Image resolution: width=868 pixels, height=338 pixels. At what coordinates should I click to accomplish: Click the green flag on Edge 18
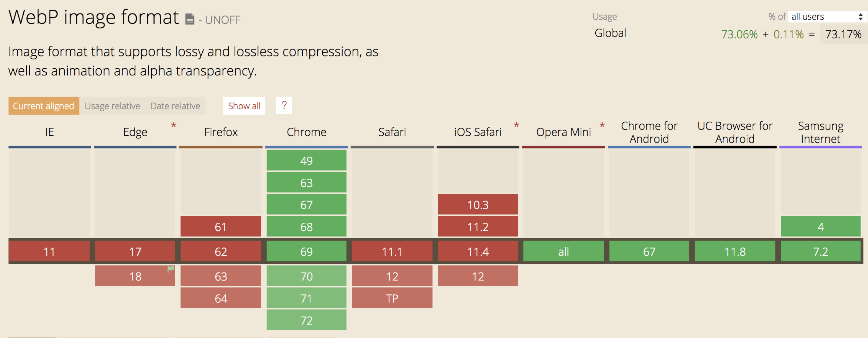coord(171,269)
